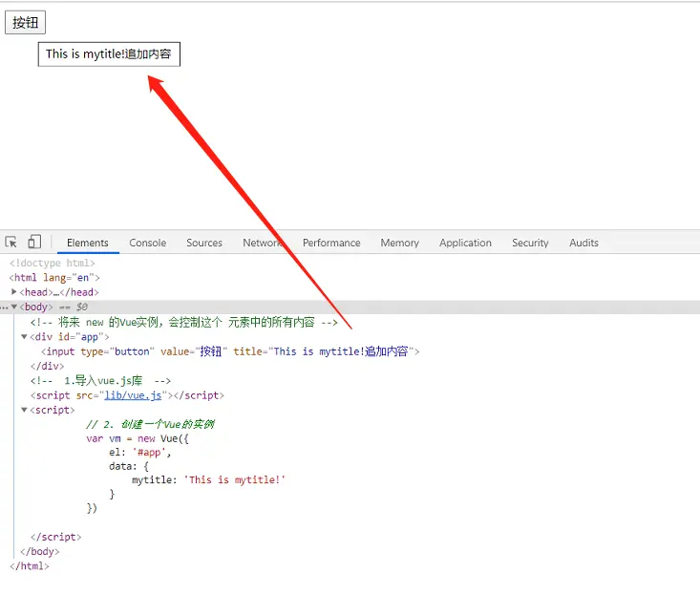Open the Security tab
700x594 pixels.
[530, 243]
